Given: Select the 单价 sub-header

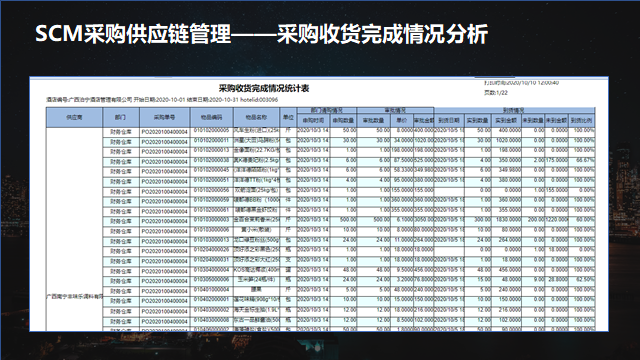Looking at the screenshot, I should pos(402,120).
